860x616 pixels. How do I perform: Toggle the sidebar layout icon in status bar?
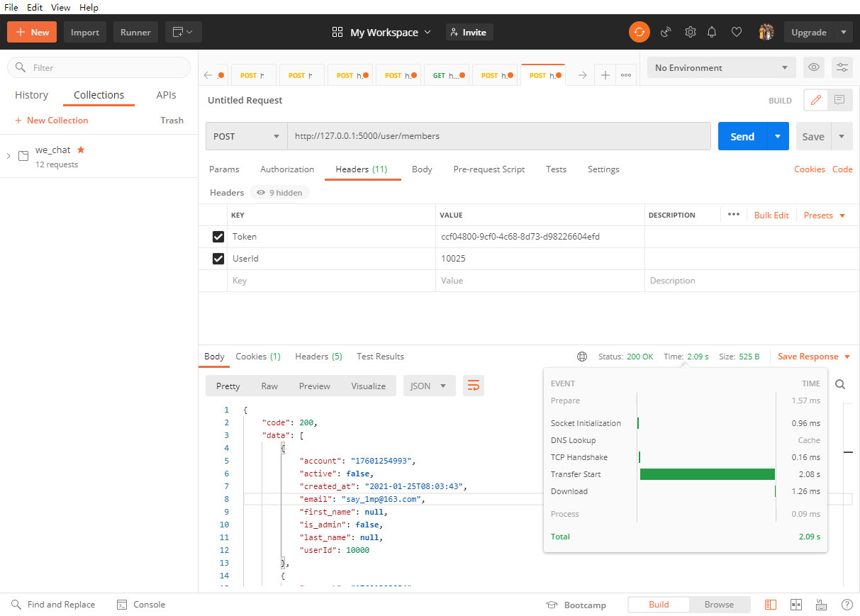point(771,605)
